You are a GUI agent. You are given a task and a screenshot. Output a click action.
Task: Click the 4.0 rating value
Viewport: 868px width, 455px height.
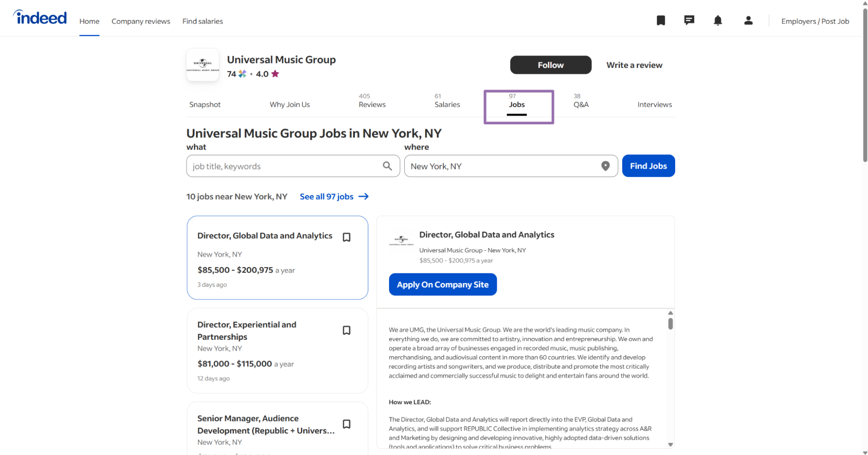[262, 74]
